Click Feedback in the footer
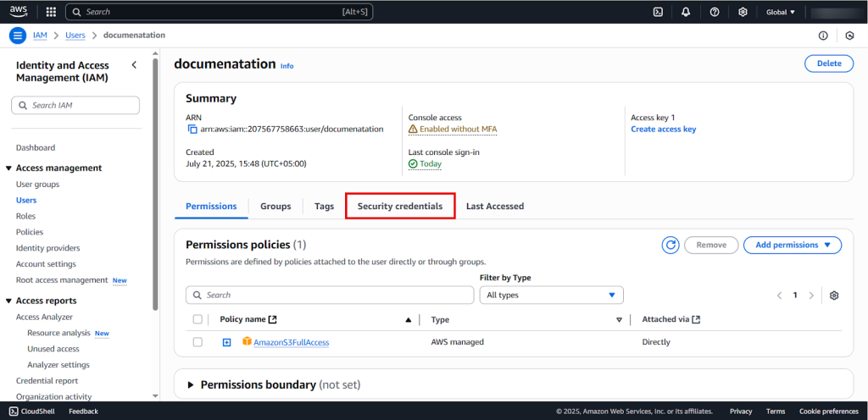 pyautogui.click(x=84, y=412)
